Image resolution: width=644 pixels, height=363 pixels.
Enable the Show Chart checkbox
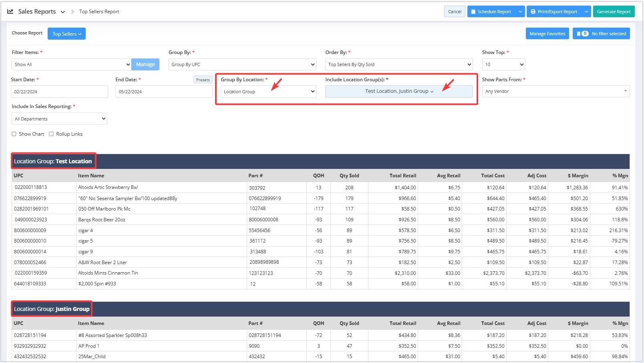pyautogui.click(x=14, y=134)
